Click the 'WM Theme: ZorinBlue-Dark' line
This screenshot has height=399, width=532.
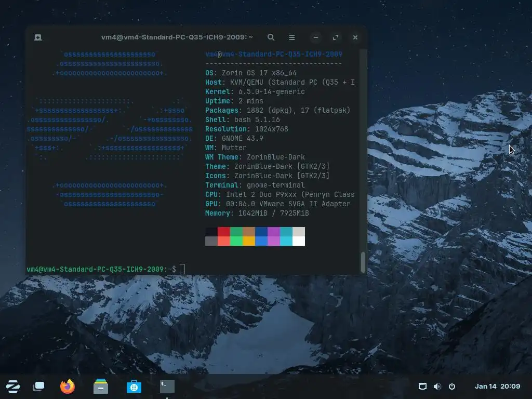click(x=255, y=157)
